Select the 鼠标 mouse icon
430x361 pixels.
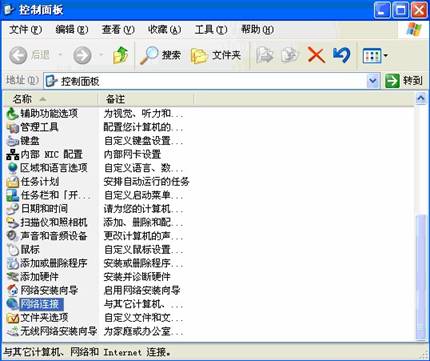click(x=13, y=250)
